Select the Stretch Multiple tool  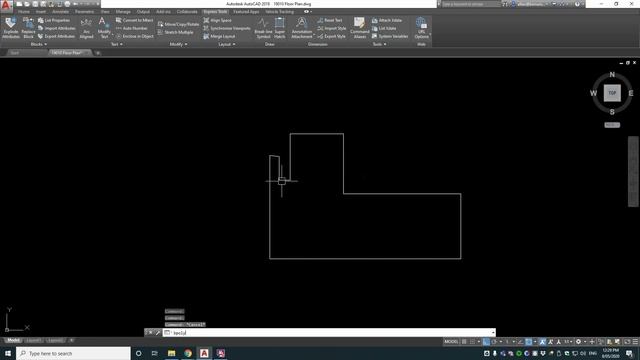176,32
